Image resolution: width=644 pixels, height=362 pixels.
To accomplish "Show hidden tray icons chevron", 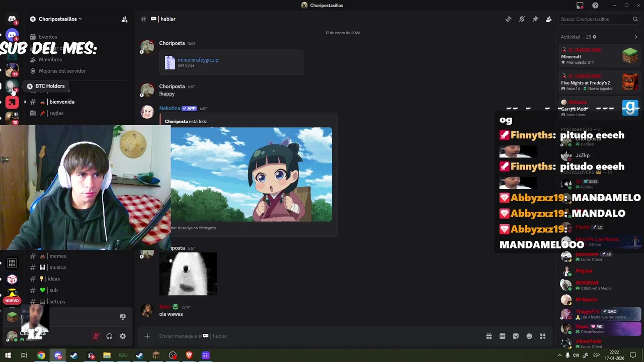I will click(x=559, y=355).
